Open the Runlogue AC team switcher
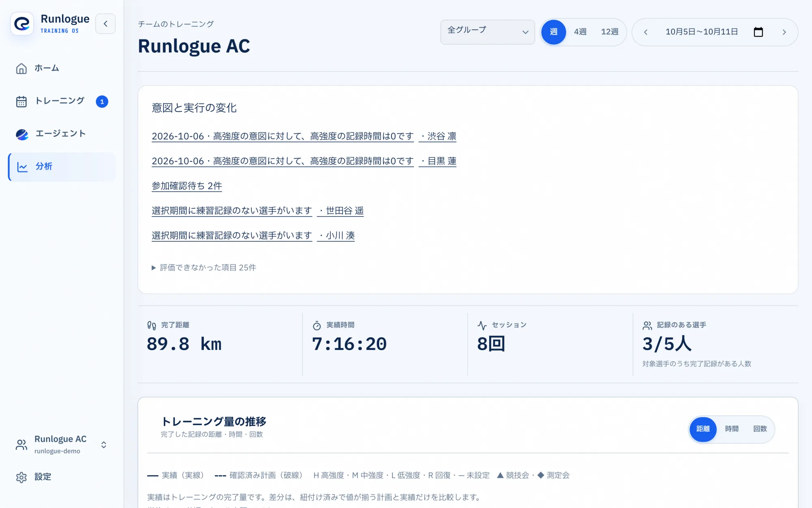This screenshot has height=508, width=812. coord(61,445)
